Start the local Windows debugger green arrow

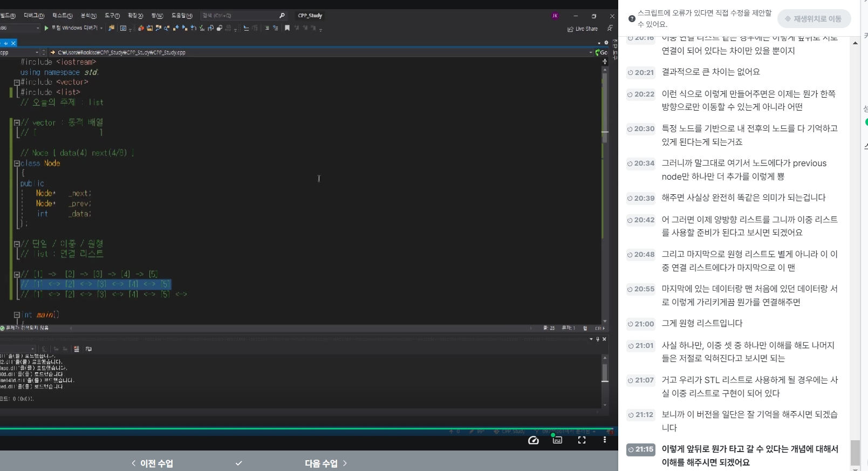[46, 28]
